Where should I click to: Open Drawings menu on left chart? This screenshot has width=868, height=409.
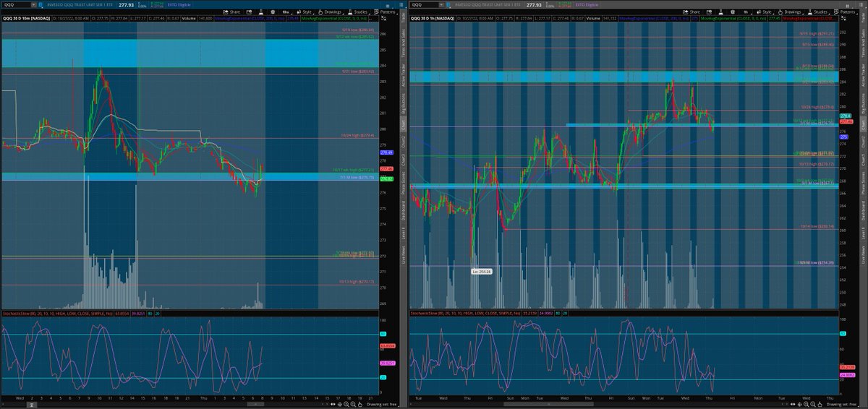331,12
